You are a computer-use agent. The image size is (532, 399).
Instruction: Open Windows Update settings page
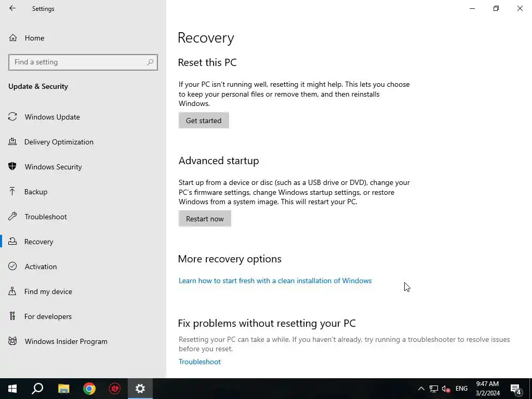(83, 117)
